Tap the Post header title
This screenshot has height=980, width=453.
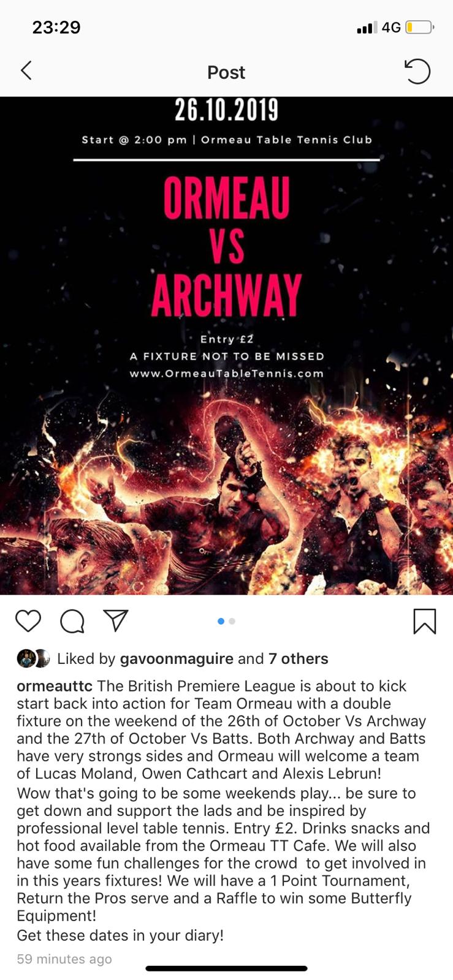[226, 72]
